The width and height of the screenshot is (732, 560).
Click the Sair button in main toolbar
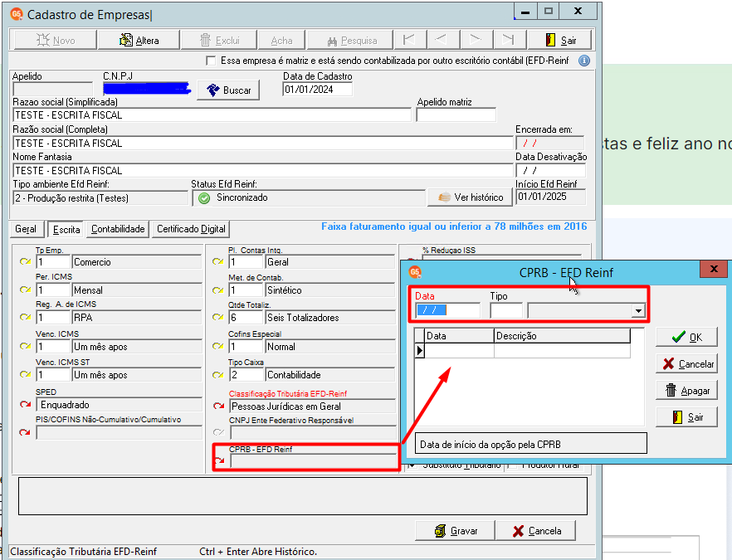coord(560,40)
